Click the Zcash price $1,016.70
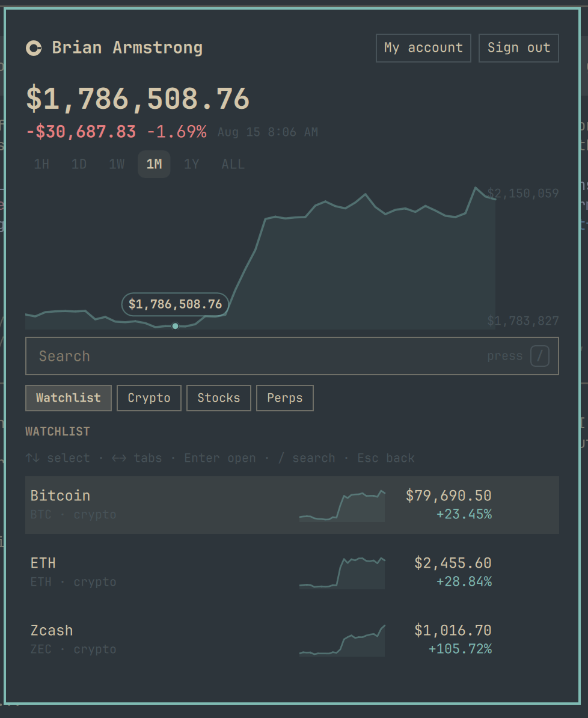 click(x=453, y=630)
